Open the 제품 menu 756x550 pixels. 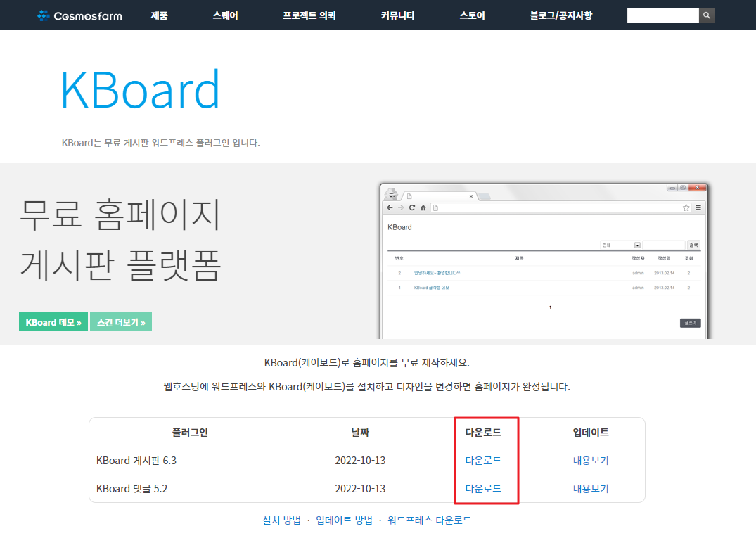point(159,15)
